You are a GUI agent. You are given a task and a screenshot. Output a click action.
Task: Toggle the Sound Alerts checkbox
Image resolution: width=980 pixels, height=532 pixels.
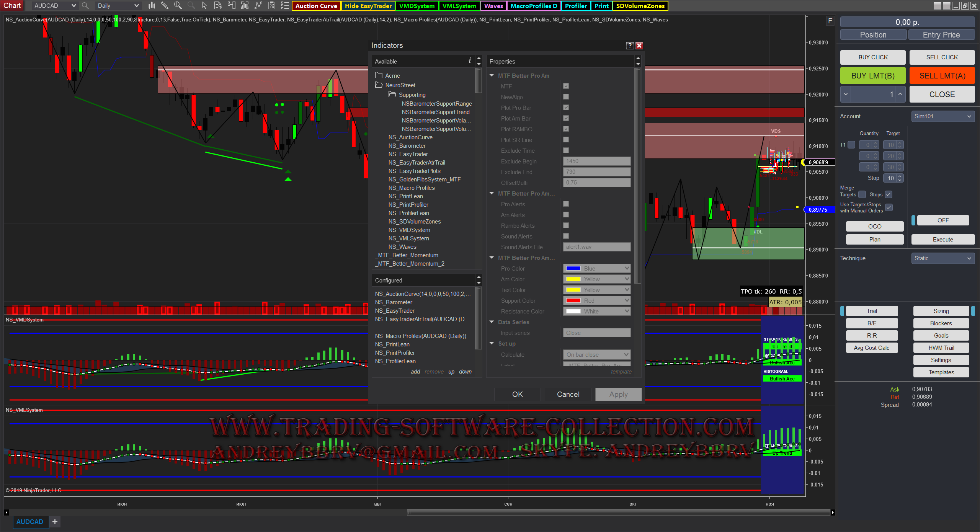coord(566,236)
